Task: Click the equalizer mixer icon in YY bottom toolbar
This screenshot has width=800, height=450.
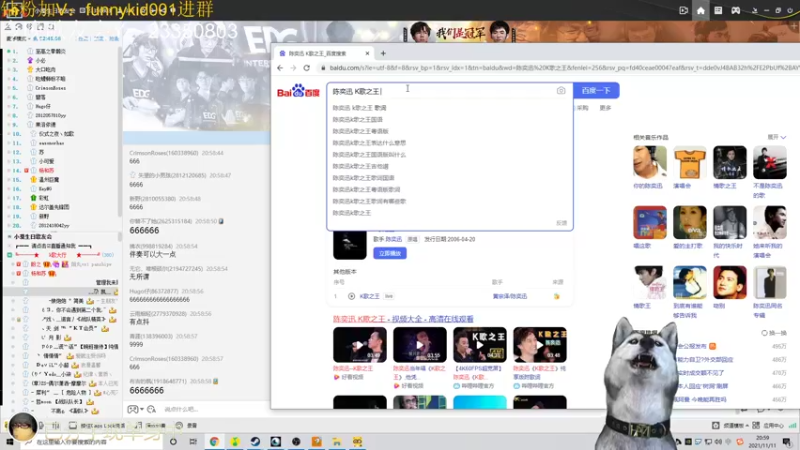Action: [56, 425]
